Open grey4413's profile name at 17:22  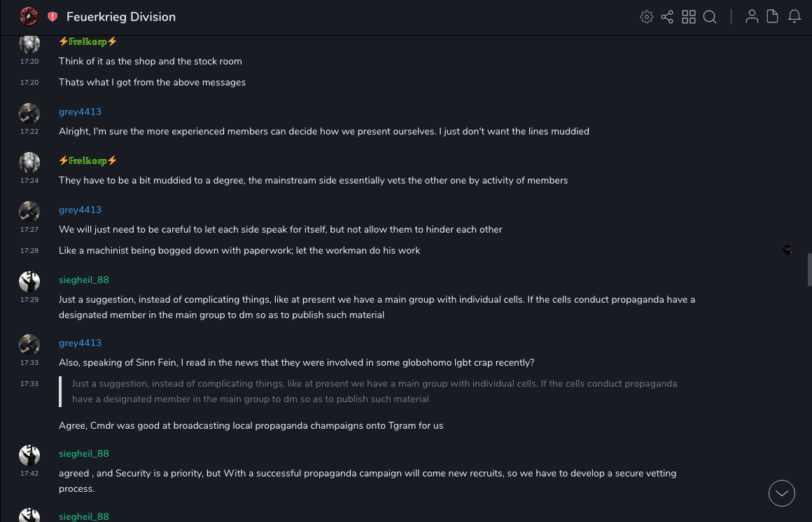pyautogui.click(x=80, y=111)
